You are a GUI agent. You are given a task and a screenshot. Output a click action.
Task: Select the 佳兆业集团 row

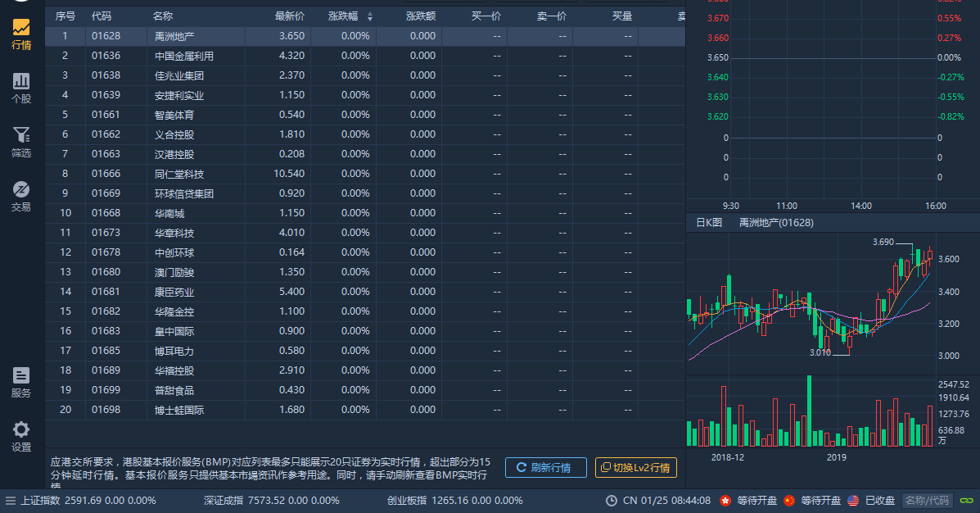click(x=365, y=75)
